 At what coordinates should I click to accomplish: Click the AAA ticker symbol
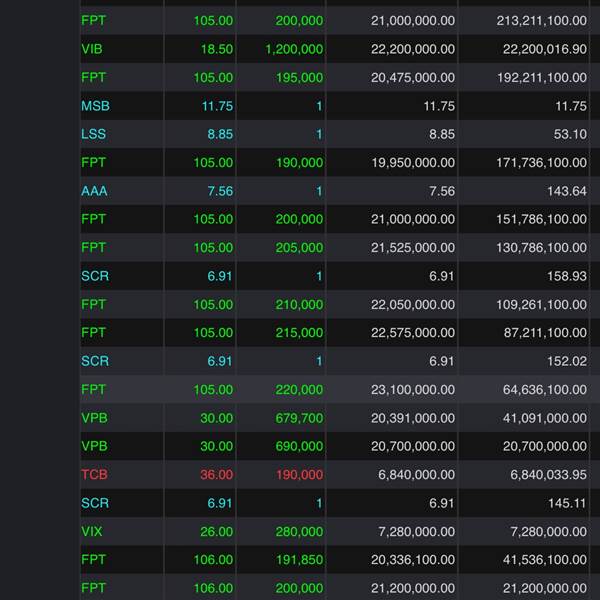(x=95, y=191)
